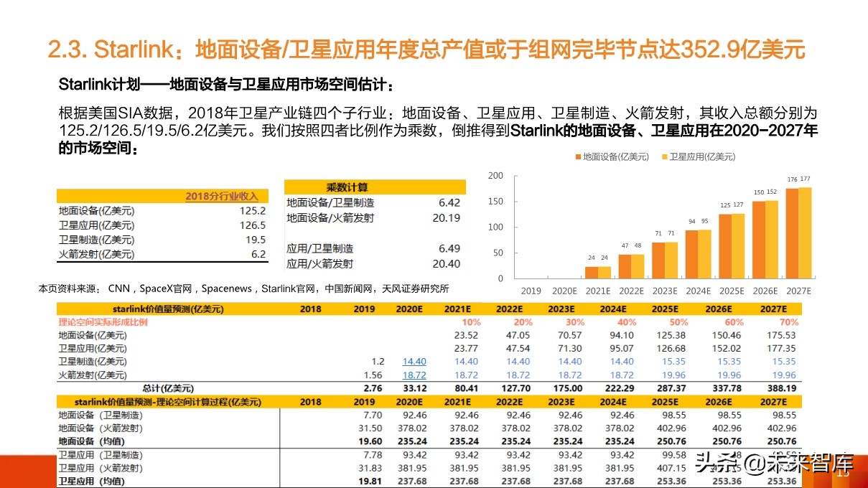Select the 1.2 卫星制造 value for 2019
Screen dimensions: 868x488
pos(378,362)
